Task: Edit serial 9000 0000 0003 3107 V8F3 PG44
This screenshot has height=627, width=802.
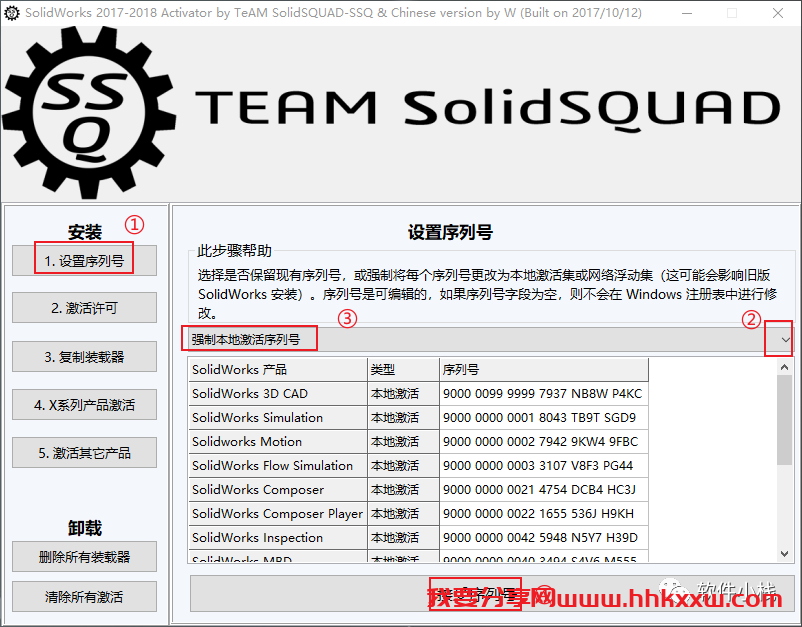Action: click(544, 465)
